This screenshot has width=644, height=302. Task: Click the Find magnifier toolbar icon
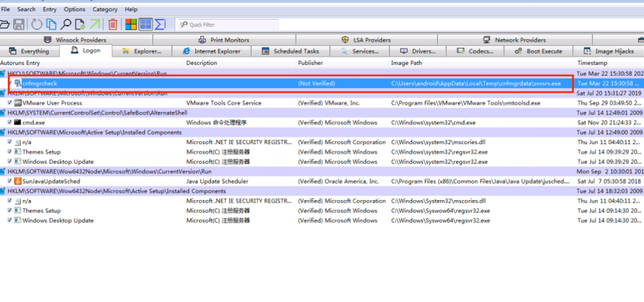pyautogui.click(x=66, y=24)
